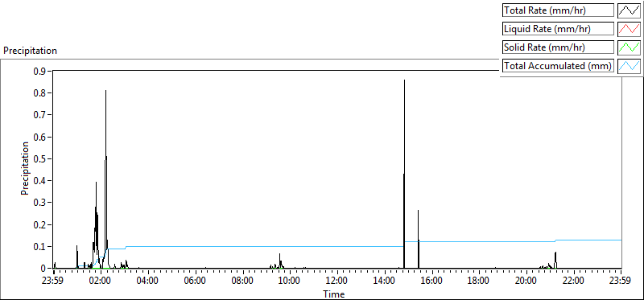Click the 22:00 time axis label

click(x=573, y=282)
